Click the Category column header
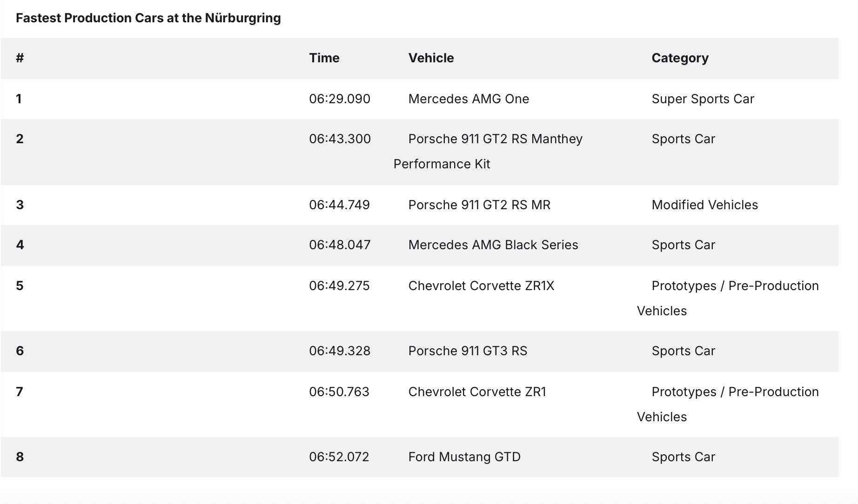858x504 pixels. 680,58
